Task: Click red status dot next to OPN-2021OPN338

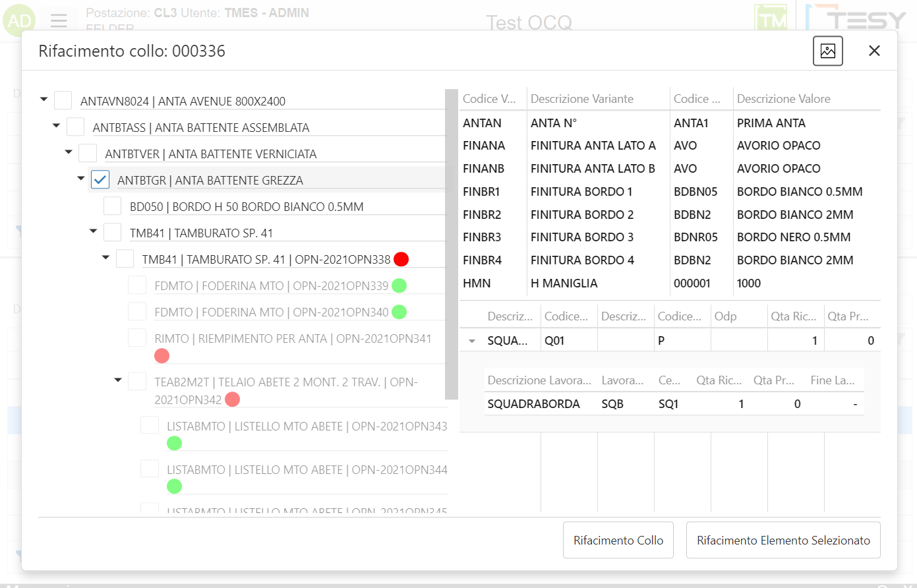Action: click(x=401, y=259)
